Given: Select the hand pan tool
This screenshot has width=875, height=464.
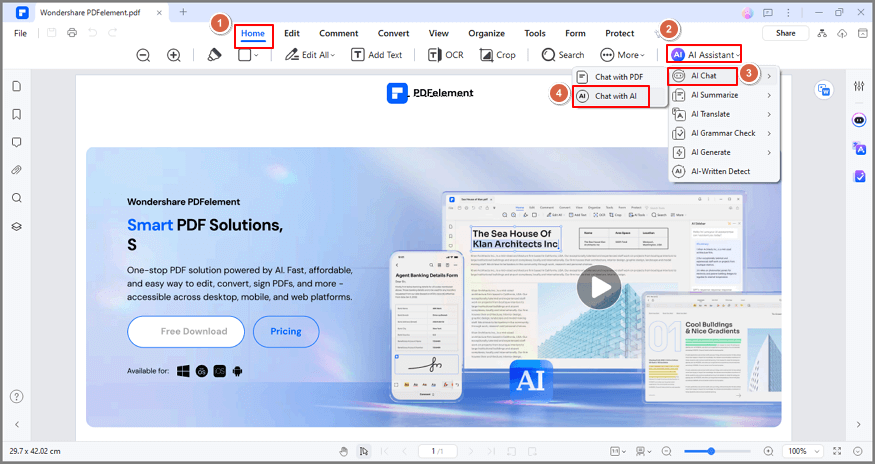Looking at the screenshot, I should coord(344,451).
